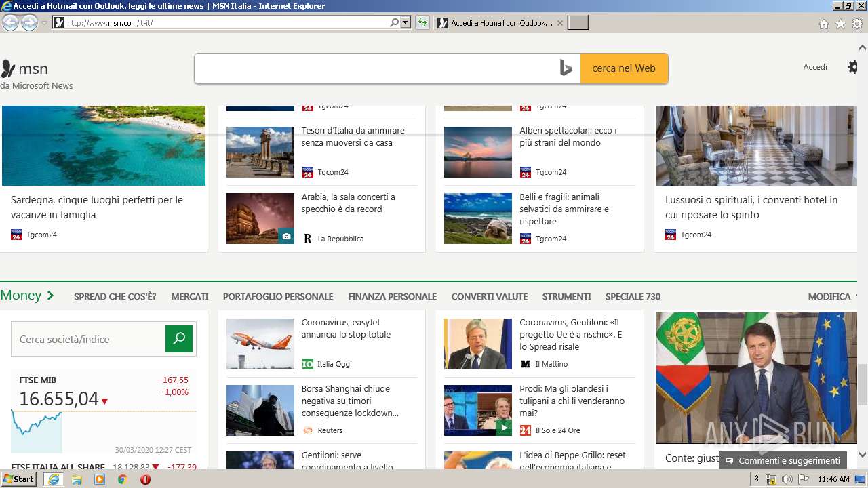Open the File Explorer taskbar icon
The height and width of the screenshot is (488, 868).
pos(77,479)
